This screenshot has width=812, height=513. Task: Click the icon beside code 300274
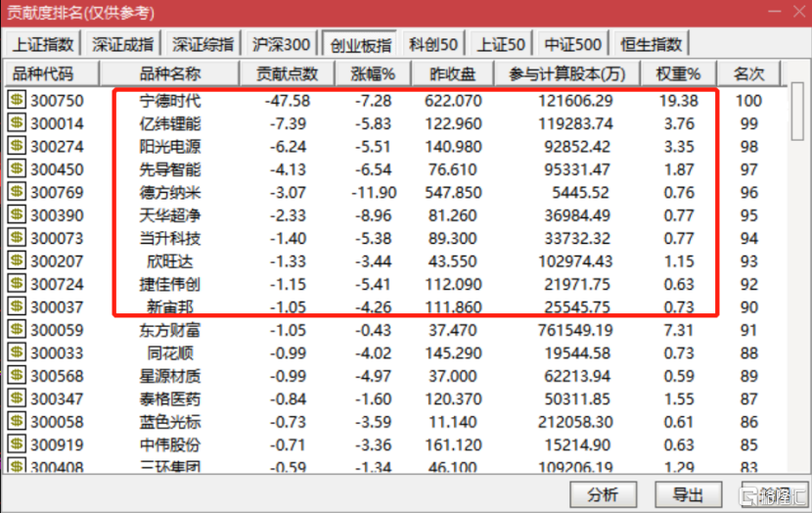(x=17, y=146)
